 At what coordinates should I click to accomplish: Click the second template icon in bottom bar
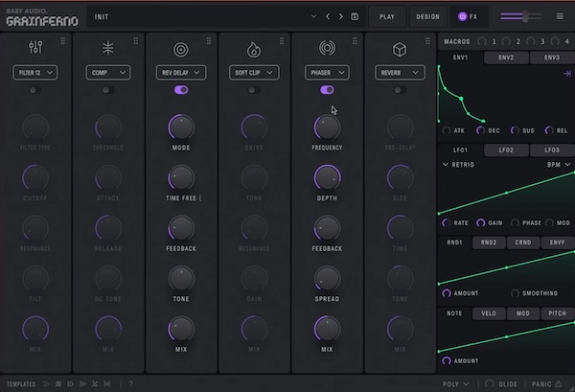pyautogui.click(x=58, y=384)
